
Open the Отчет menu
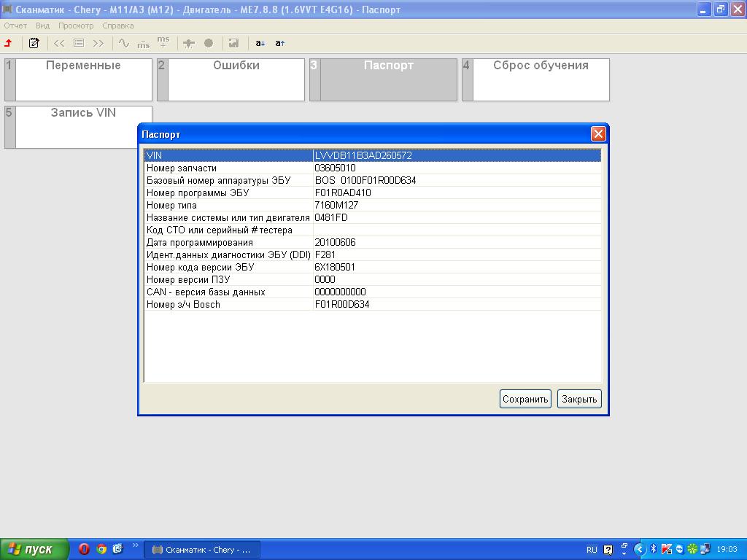coord(15,26)
